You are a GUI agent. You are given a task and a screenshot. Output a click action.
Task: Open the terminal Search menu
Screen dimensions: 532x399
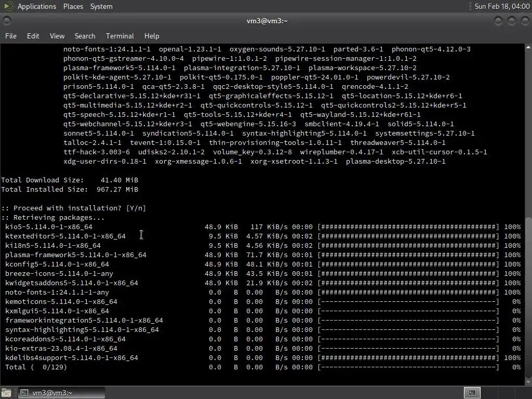pyautogui.click(x=85, y=36)
